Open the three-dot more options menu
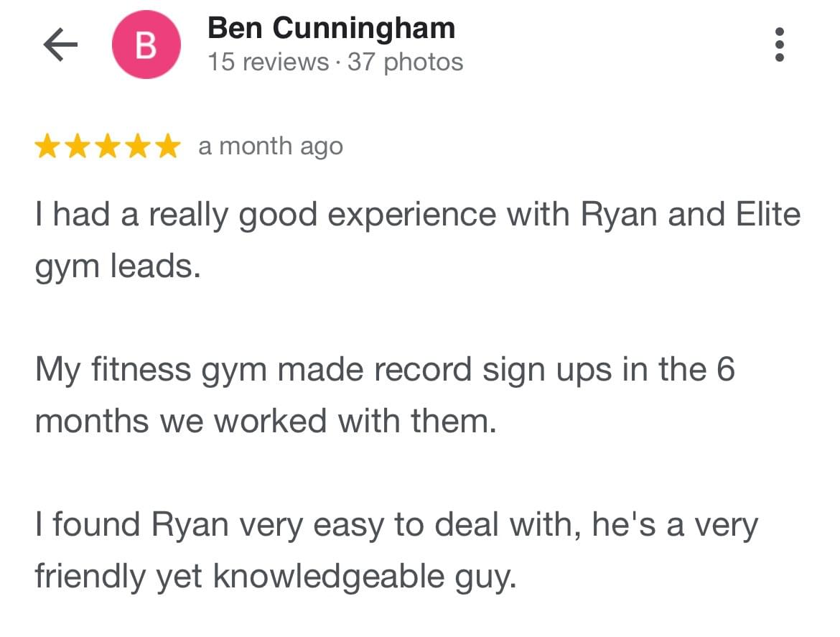This screenshot has width=840, height=637. tap(780, 45)
